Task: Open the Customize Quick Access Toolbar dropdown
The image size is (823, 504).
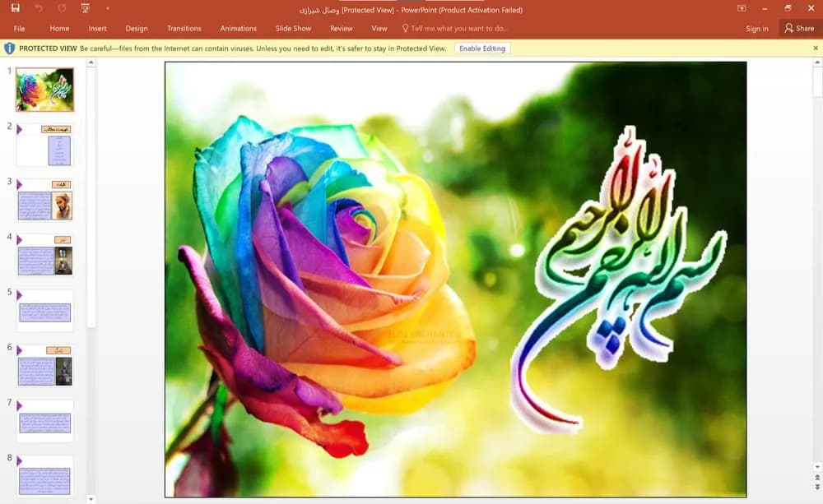Action: tap(108, 8)
